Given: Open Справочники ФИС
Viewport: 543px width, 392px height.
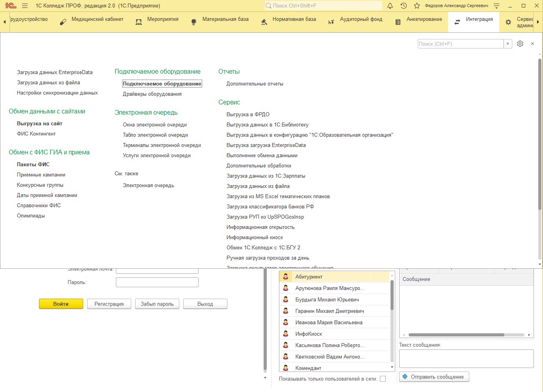Looking at the screenshot, I should 39,205.
